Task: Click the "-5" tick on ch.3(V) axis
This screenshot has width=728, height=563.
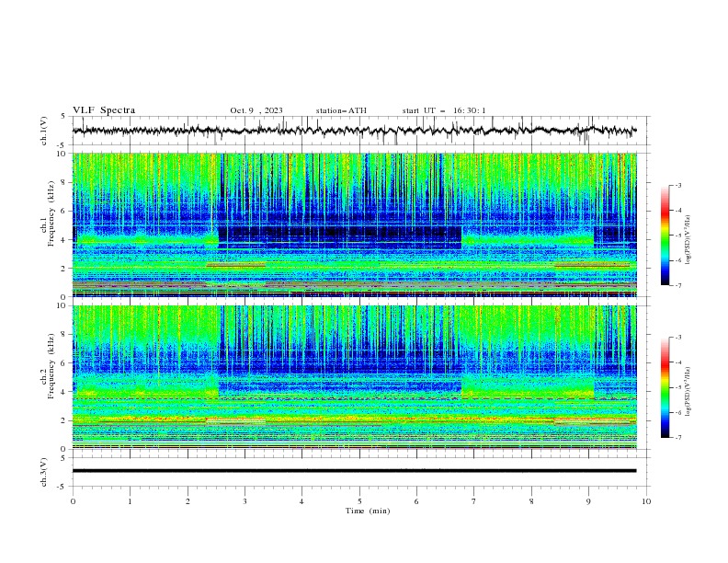Action: [61, 487]
